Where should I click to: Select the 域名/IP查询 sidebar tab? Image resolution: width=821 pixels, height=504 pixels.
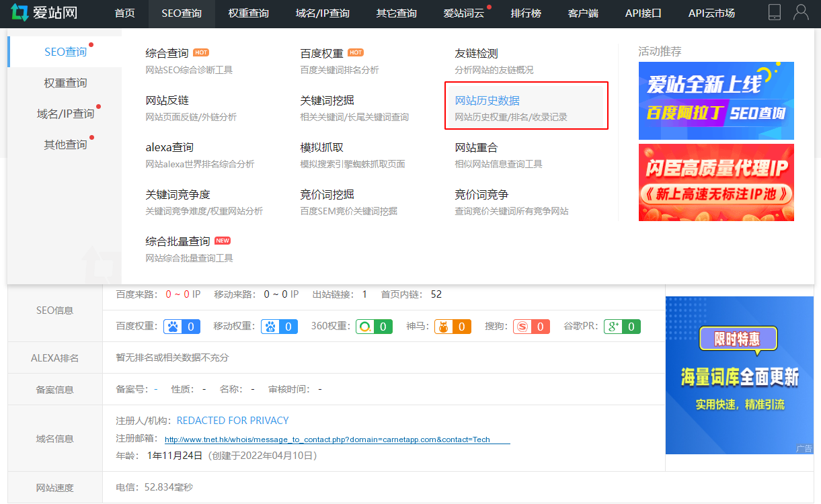[x=65, y=114]
